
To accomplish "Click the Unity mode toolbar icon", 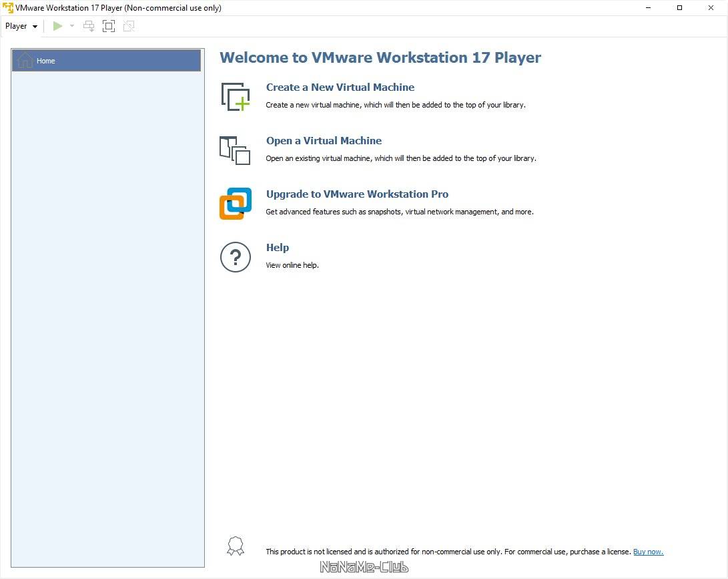I will click(129, 26).
